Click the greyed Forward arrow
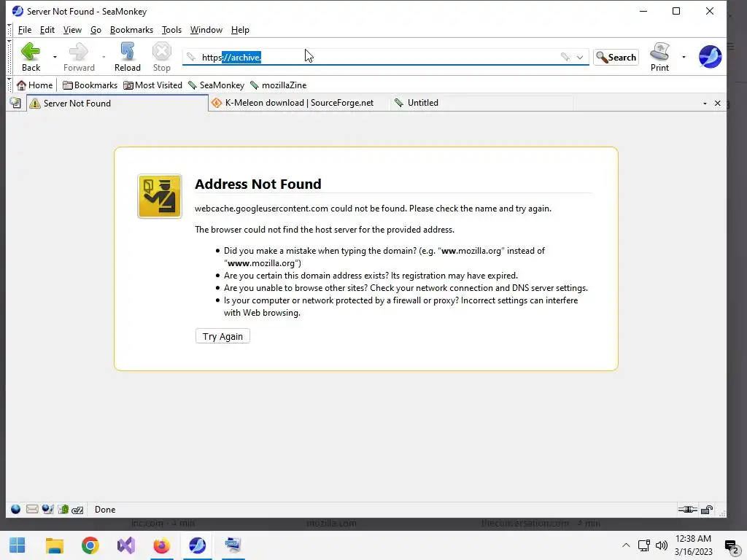Viewport: 747px width, 560px height. tap(79, 57)
